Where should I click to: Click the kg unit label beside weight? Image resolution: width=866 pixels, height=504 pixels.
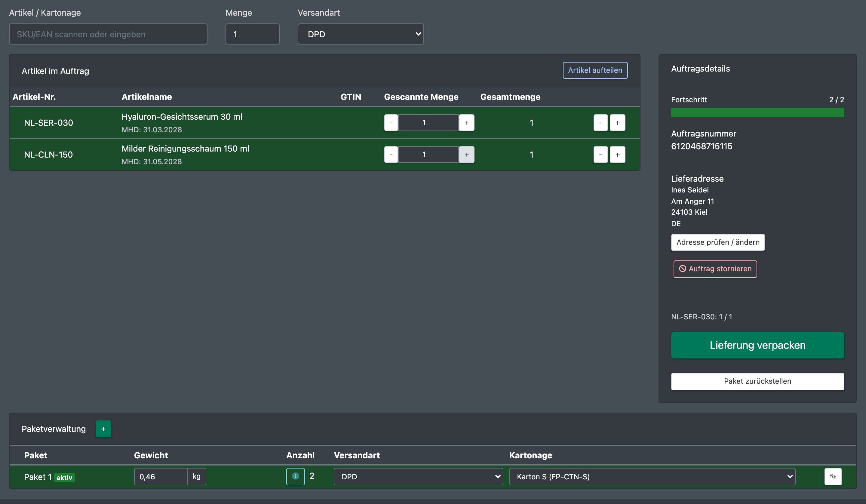pyautogui.click(x=197, y=477)
